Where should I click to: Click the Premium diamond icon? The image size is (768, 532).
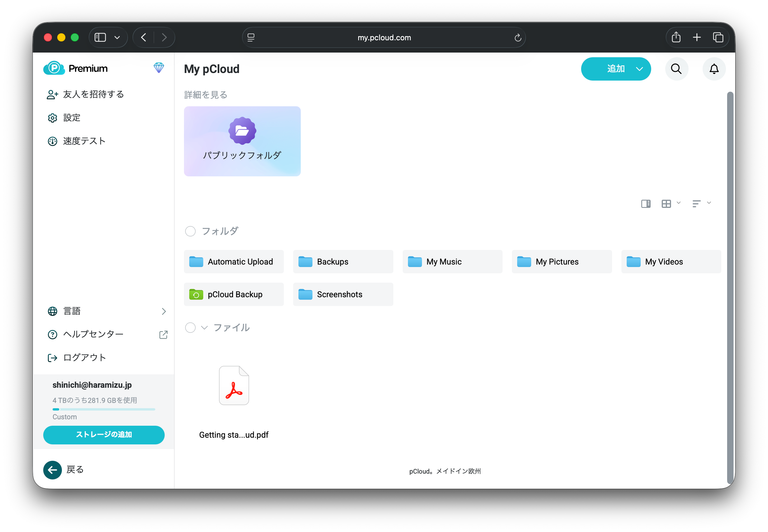coord(159,68)
